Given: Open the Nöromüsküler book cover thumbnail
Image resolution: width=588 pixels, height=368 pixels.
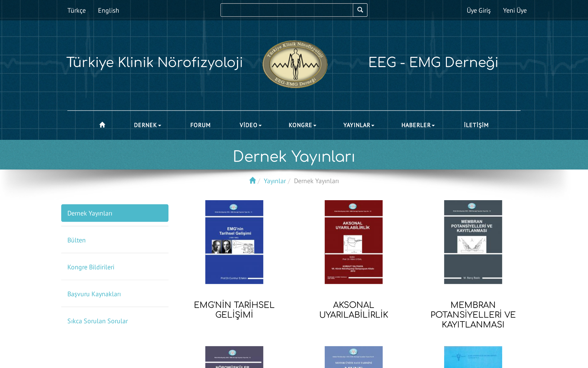Looking at the screenshot, I should (234, 357).
